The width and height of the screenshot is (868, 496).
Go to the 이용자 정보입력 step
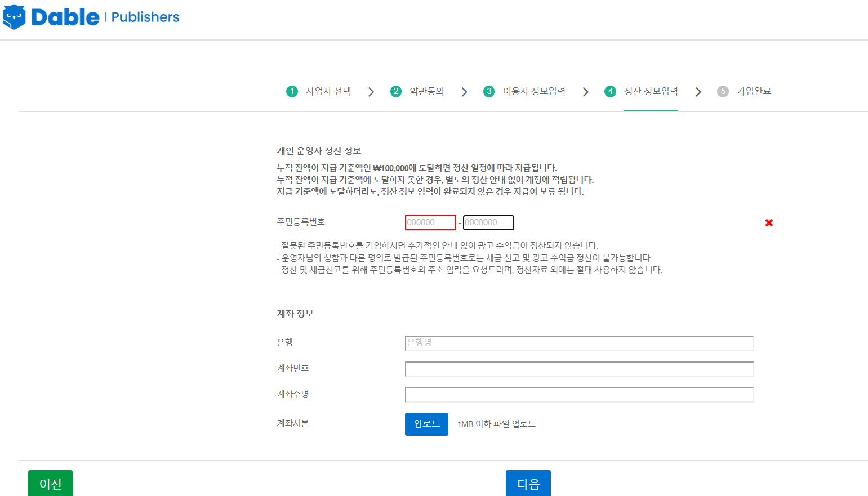click(533, 91)
